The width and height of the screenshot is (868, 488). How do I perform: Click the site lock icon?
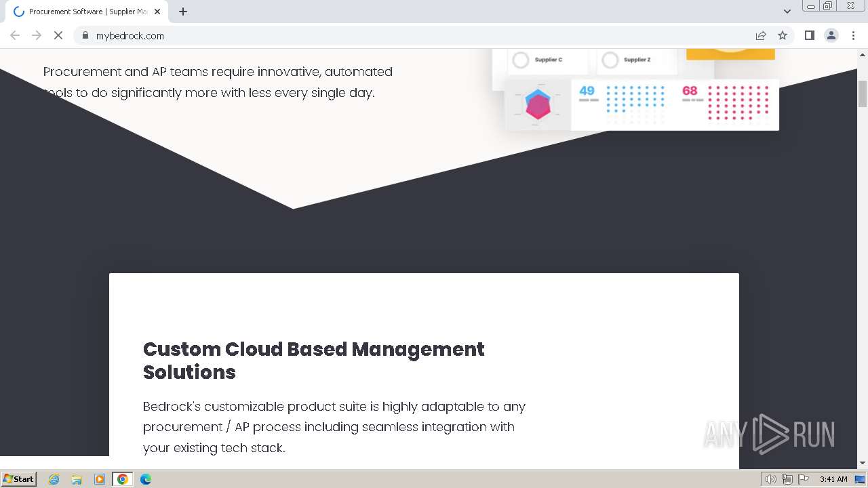[x=85, y=35]
